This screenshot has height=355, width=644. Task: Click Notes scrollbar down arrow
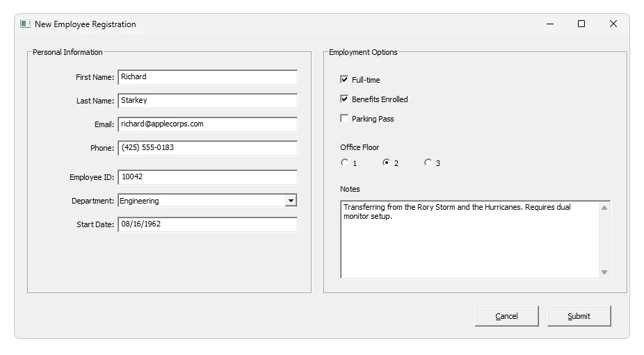(x=604, y=272)
